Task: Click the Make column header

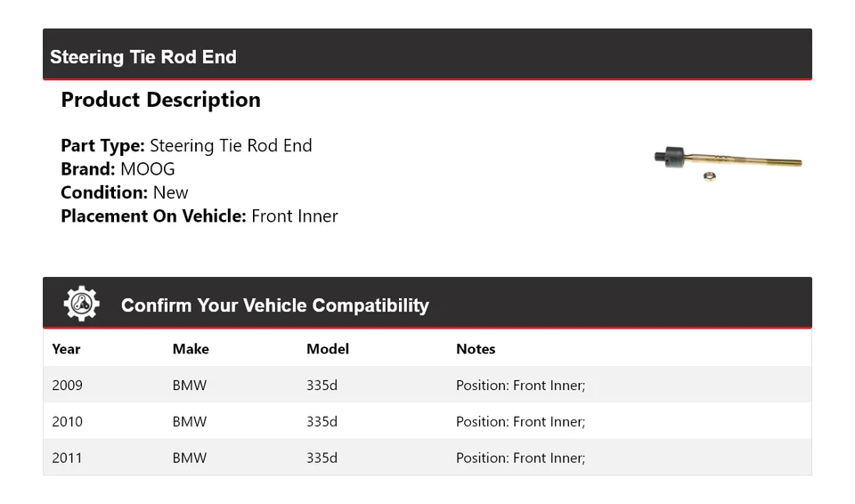Action: pyautogui.click(x=191, y=349)
